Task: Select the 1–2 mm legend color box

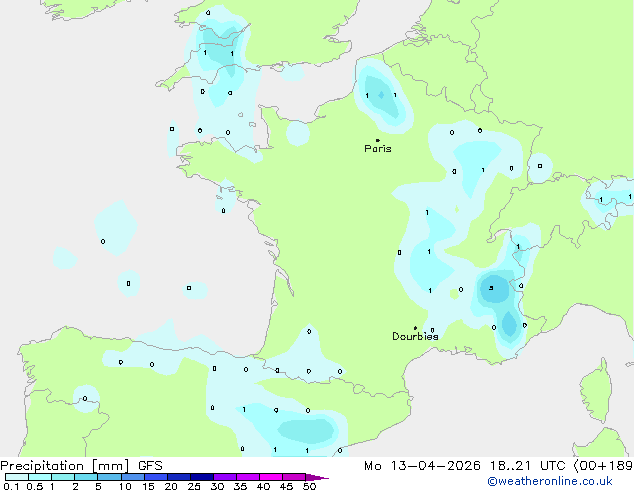Action: pos(63,477)
